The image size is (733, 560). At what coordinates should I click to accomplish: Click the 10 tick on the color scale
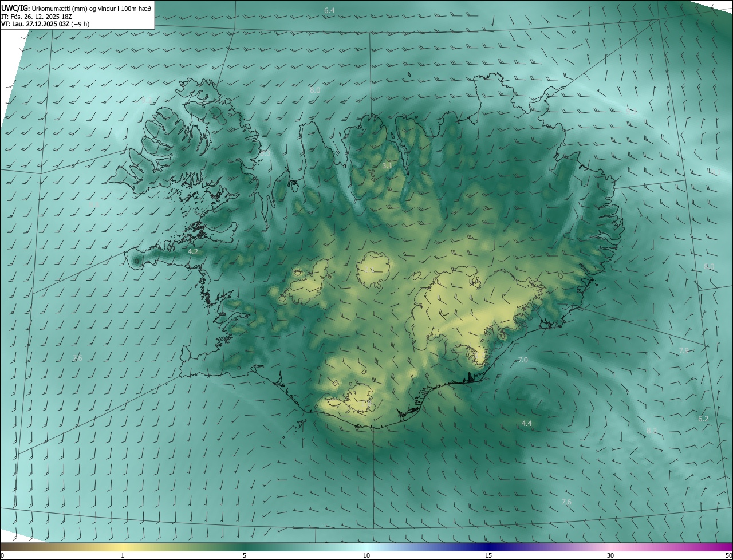point(366,555)
